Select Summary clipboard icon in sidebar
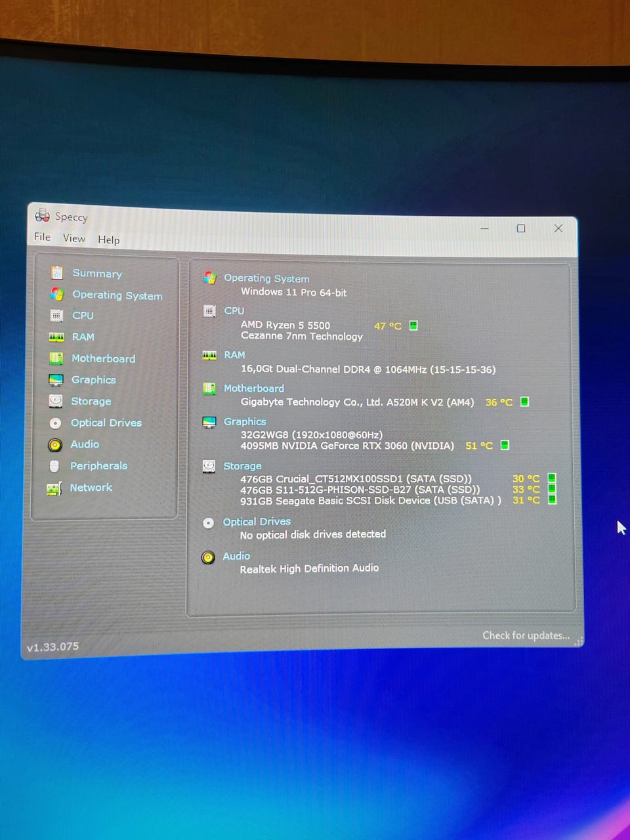Viewport: 630px width, 840px height. pos(57,272)
